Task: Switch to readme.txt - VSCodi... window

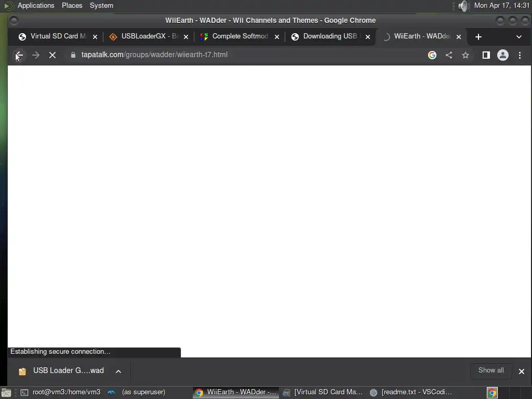Action: click(410, 392)
